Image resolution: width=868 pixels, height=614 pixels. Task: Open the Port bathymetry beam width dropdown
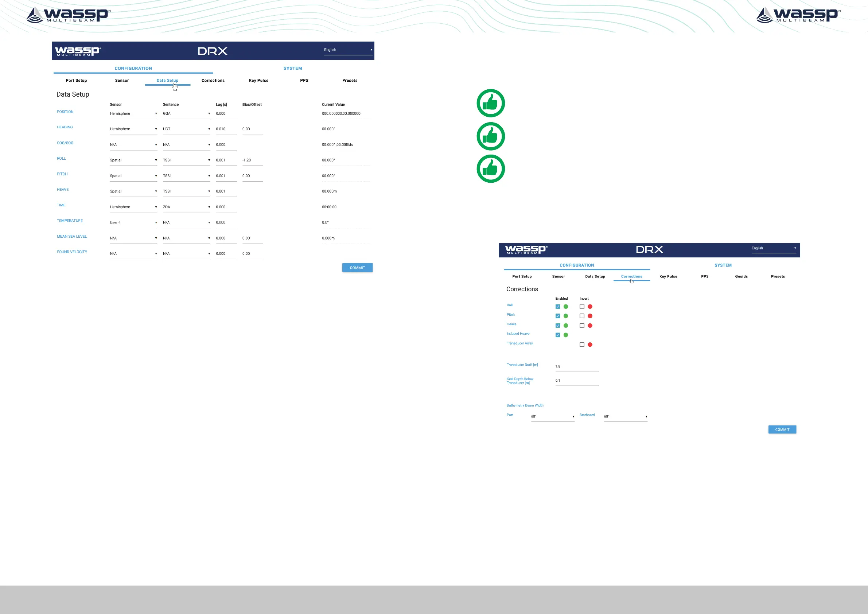pyautogui.click(x=552, y=417)
